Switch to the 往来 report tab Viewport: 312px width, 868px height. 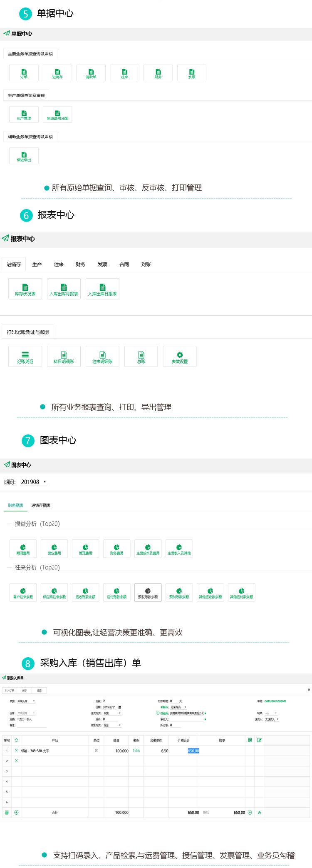pos(59,264)
